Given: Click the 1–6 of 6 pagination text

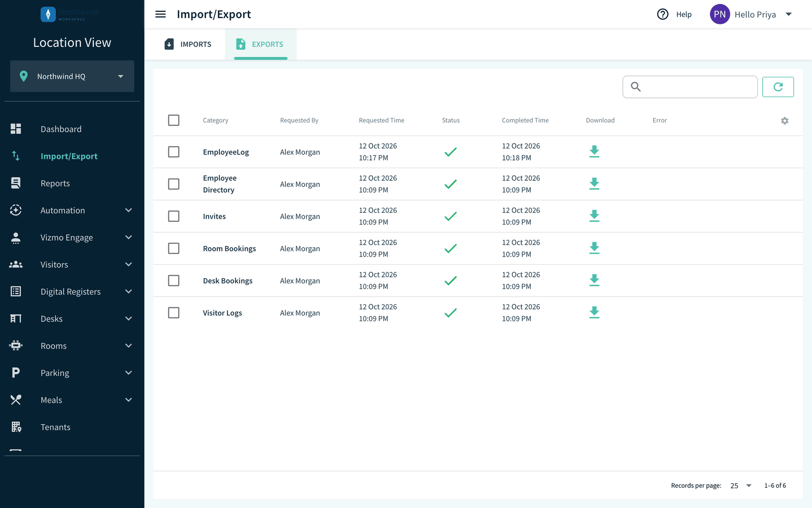Looking at the screenshot, I should [775, 486].
